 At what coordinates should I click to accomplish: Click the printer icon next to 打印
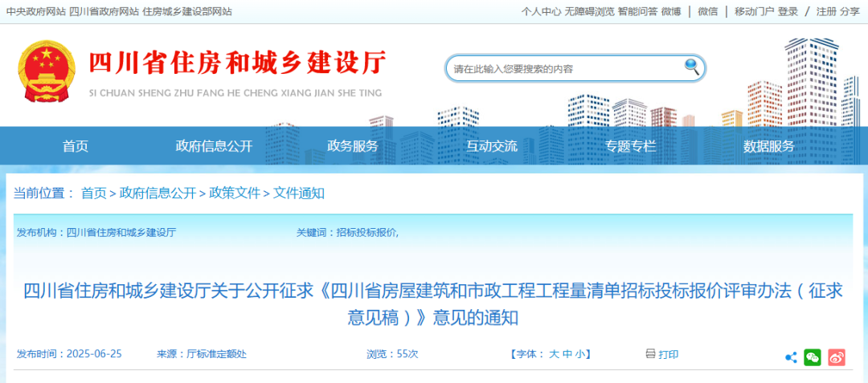click(x=650, y=354)
